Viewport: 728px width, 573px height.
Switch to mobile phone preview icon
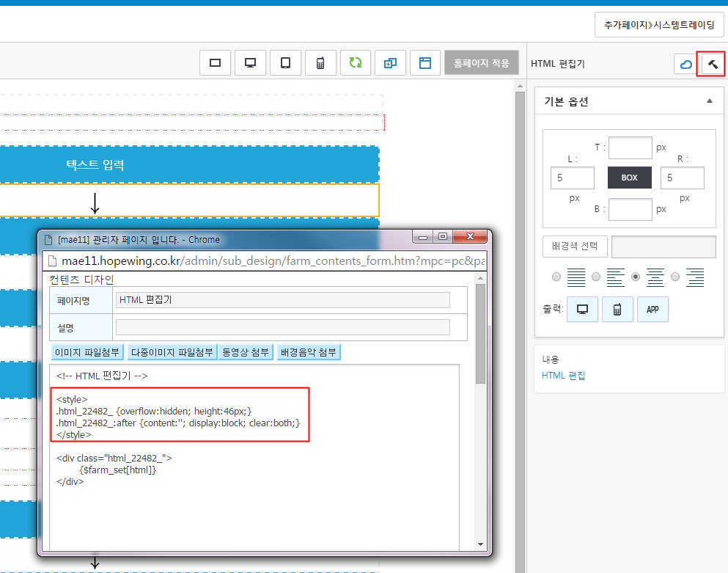pyautogui.click(x=320, y=63)
